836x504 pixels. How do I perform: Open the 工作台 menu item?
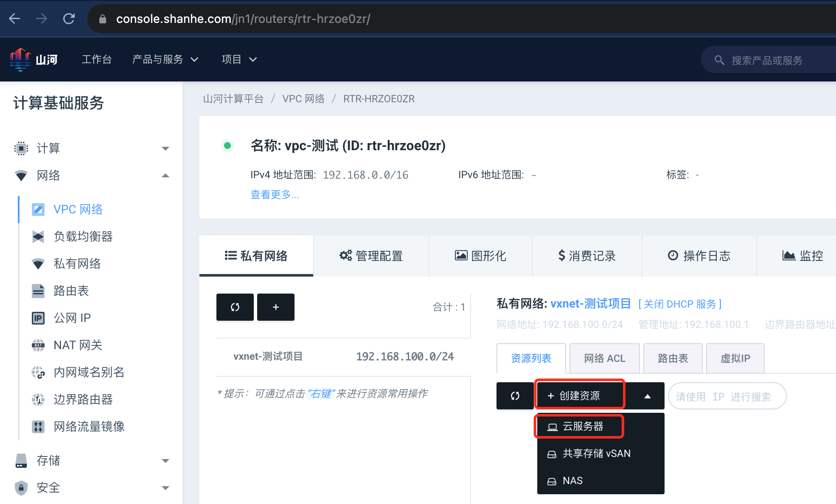tap(97, 59)
